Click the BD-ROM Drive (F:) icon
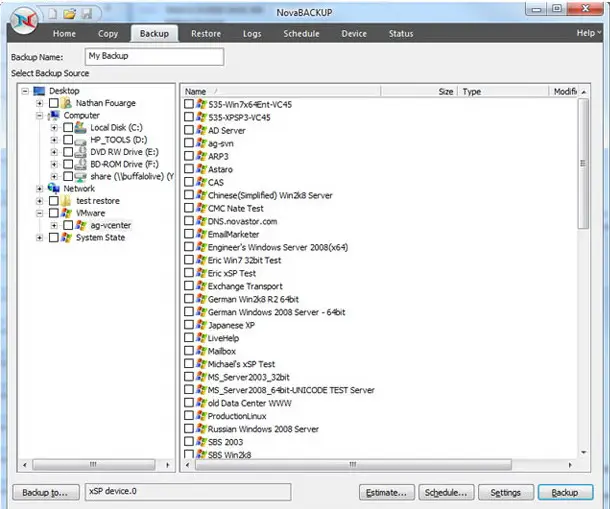The width and height of the screenshot is (610, 509). click(x=81, y=164)
